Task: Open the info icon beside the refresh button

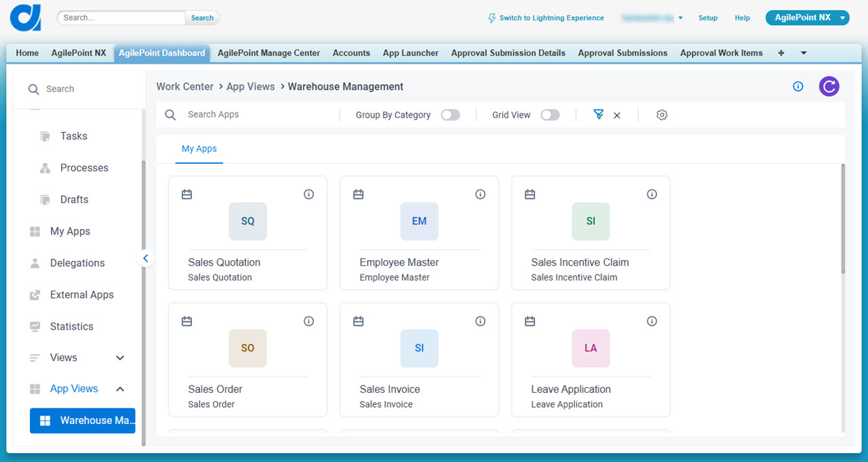Action: [798, 86]
